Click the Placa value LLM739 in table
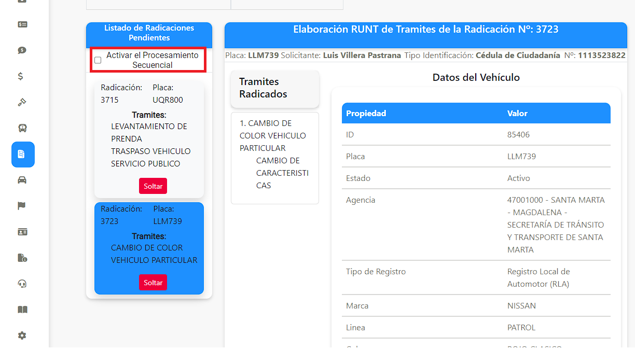This screenshot has width=635, height=364. [x=521, y=157]
